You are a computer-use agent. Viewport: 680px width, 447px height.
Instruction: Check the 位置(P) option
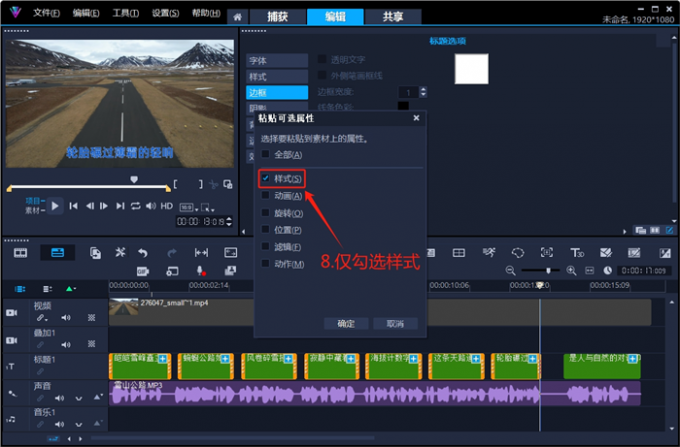[265, 229]
